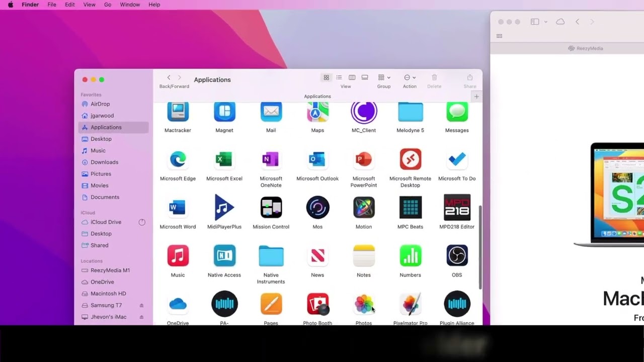The image size is (644, 362).
Task: Select the Native Instruments folder
Action: click(271, 256)
